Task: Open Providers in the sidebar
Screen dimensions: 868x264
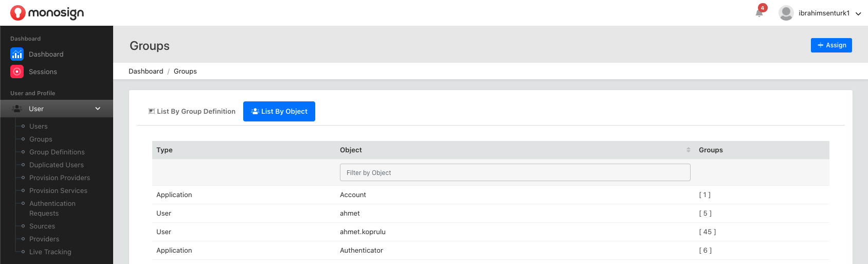Action: 44,239
